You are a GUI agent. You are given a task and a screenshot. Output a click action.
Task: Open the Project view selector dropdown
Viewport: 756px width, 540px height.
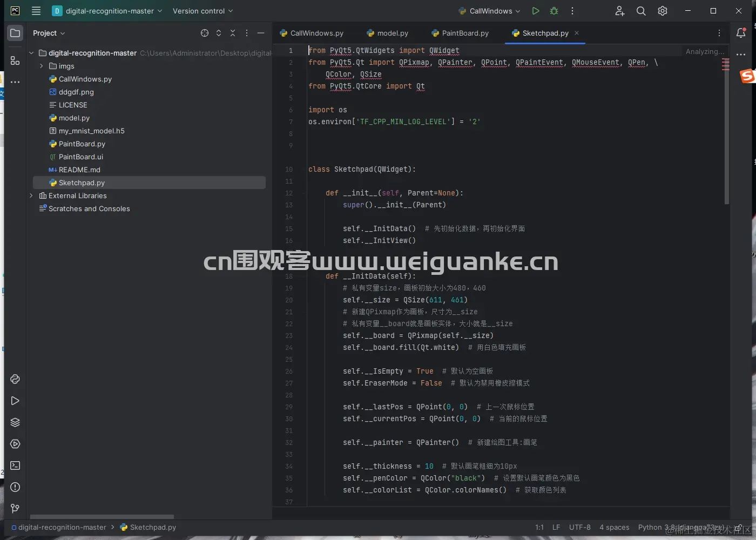(49, 33)
